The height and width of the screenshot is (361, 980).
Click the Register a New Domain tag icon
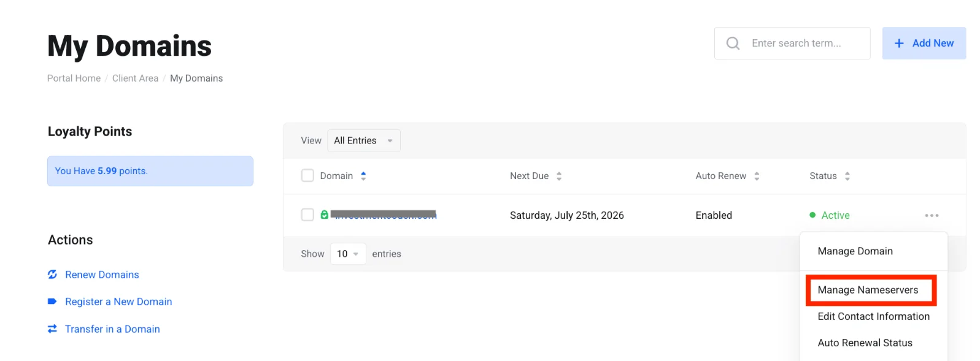tap(53, 302)
